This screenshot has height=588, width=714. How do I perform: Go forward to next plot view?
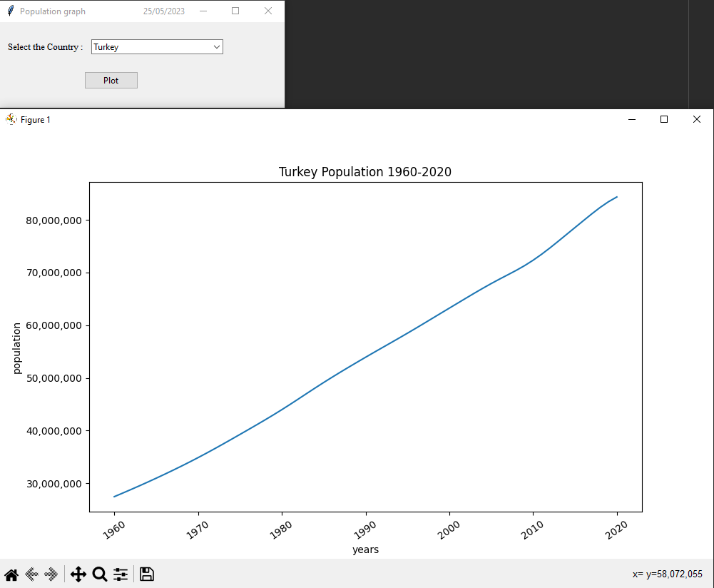pyautogui.click(x=49, y=574)
